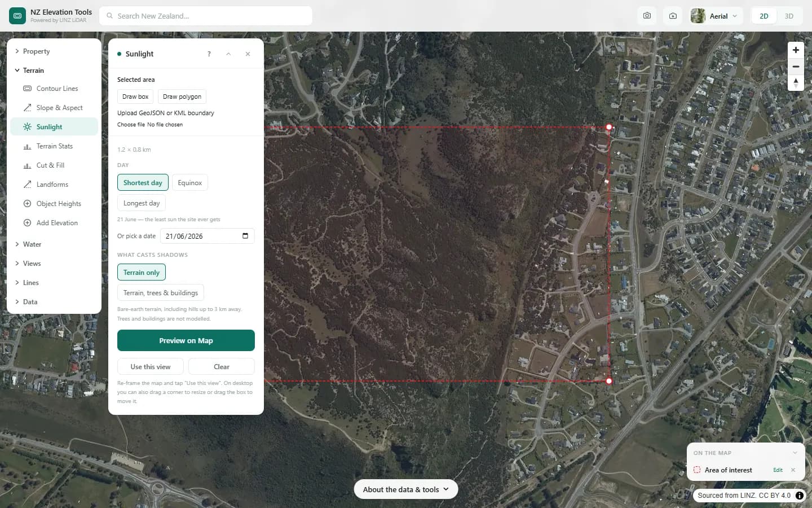The height and width of the screenshot is (508, 812).
Task: Zoom out on the map
Action: [796, 67]
